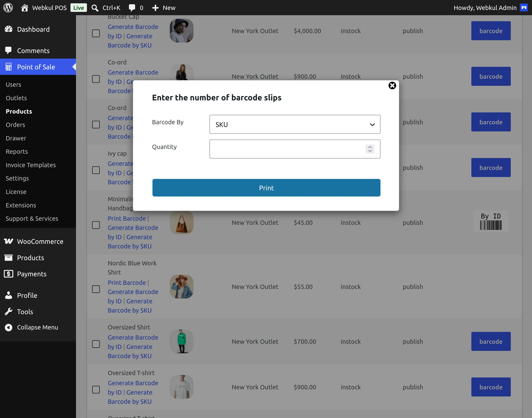Click the Print button
This screenshot has height=418, width=532.
[266, 188]
